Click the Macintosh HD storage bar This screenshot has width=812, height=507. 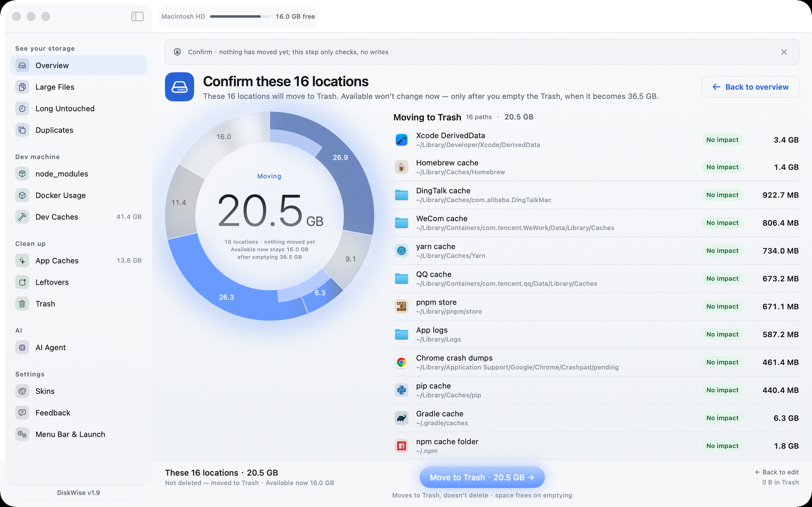pyautogui.click(x=240, y=16)
